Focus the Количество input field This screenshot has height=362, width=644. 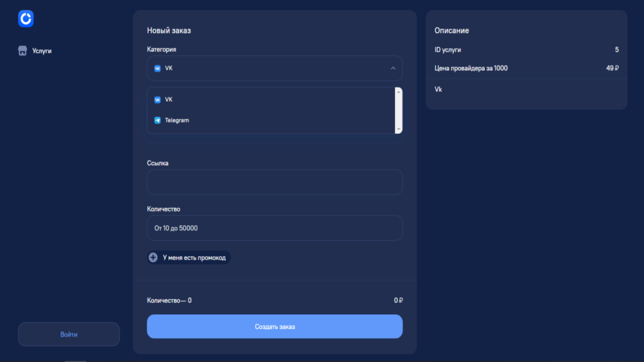coord(274,228)
